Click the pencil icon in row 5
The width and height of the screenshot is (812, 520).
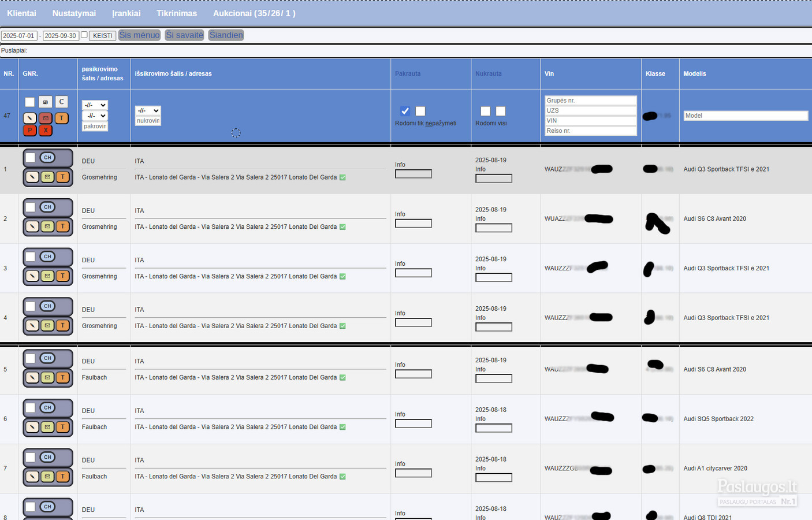click(x=32, y=377)
